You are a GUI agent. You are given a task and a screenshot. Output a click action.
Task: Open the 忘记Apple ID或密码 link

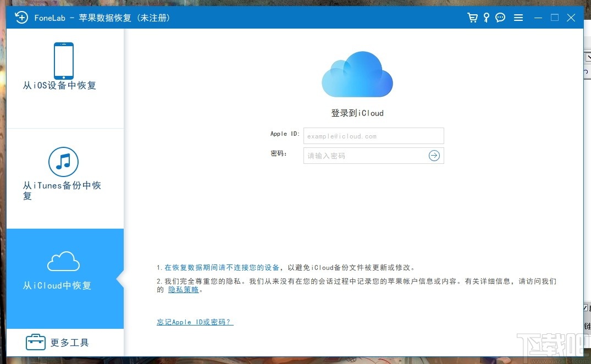coord(195,322)
